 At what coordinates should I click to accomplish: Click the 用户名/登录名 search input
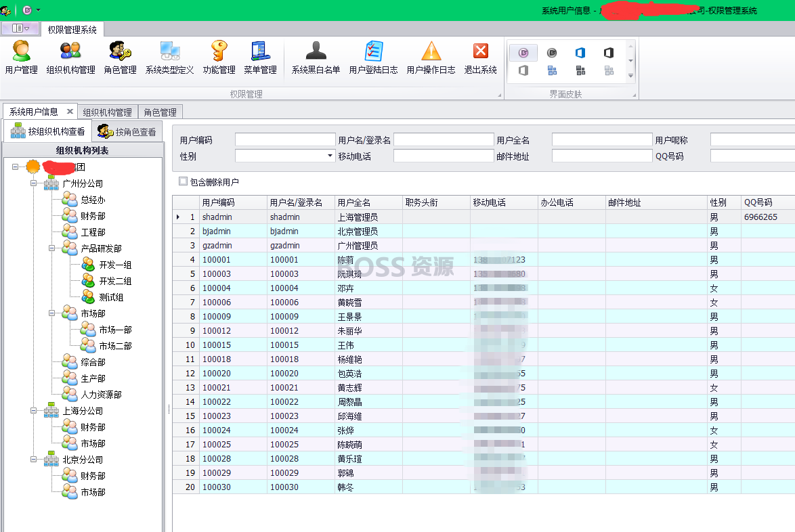(x=444, y=139)
